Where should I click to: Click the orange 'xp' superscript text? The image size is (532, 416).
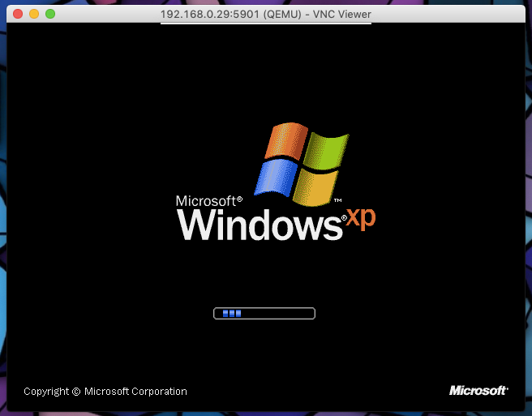click(x=361, y=217)
